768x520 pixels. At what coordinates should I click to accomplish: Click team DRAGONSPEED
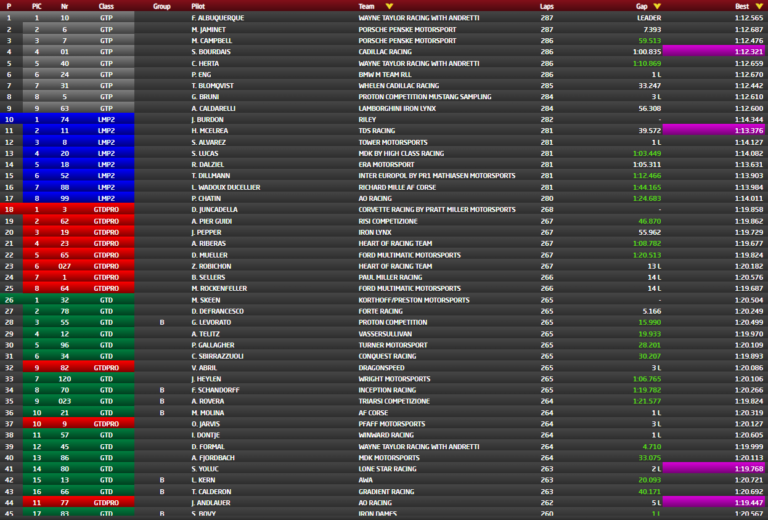click(382, 368)
